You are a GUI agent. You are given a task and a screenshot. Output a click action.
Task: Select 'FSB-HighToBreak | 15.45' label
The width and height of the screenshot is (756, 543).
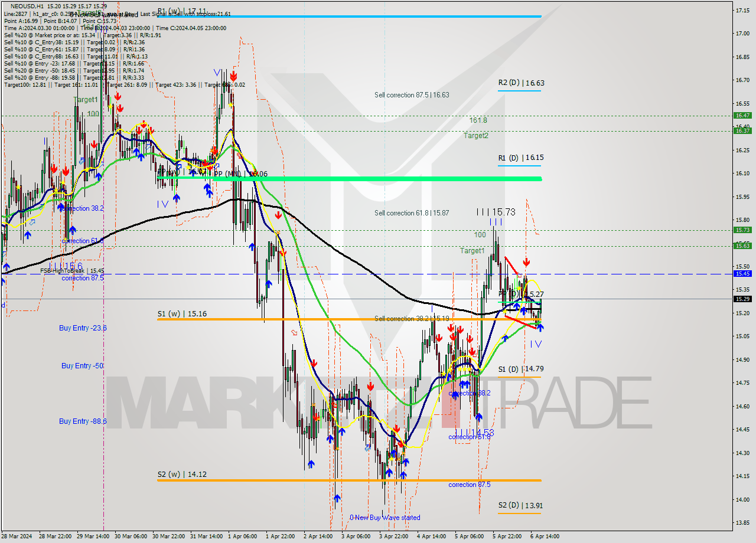[x=72, y=271]
